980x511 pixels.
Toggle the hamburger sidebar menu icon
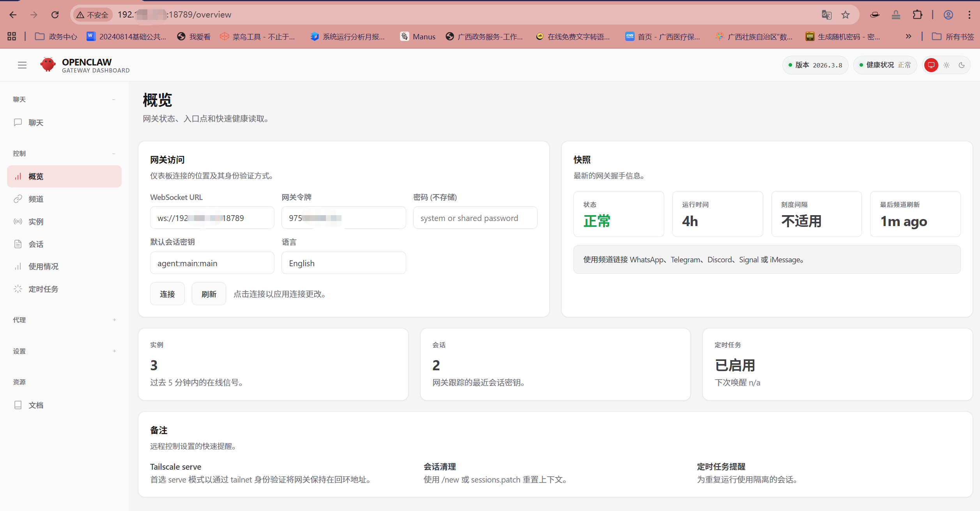(x=22, y=65)
